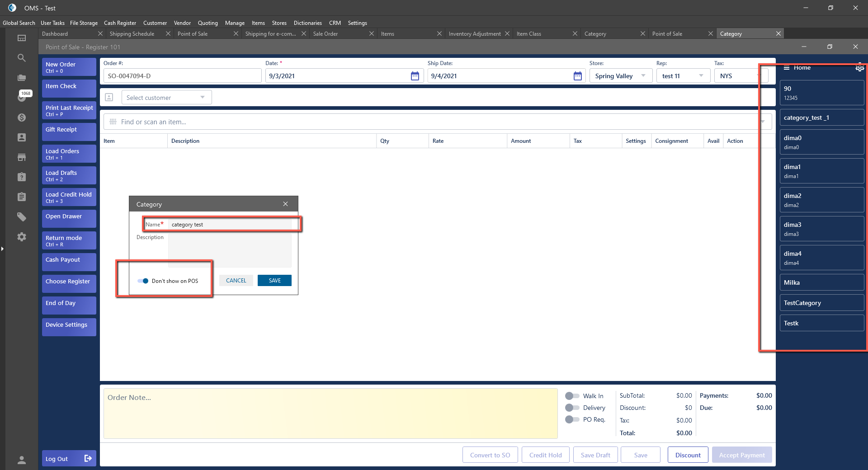Enable the Walk In toggle
The height and width of the screenshot is (470, 868).
[572, 396]
